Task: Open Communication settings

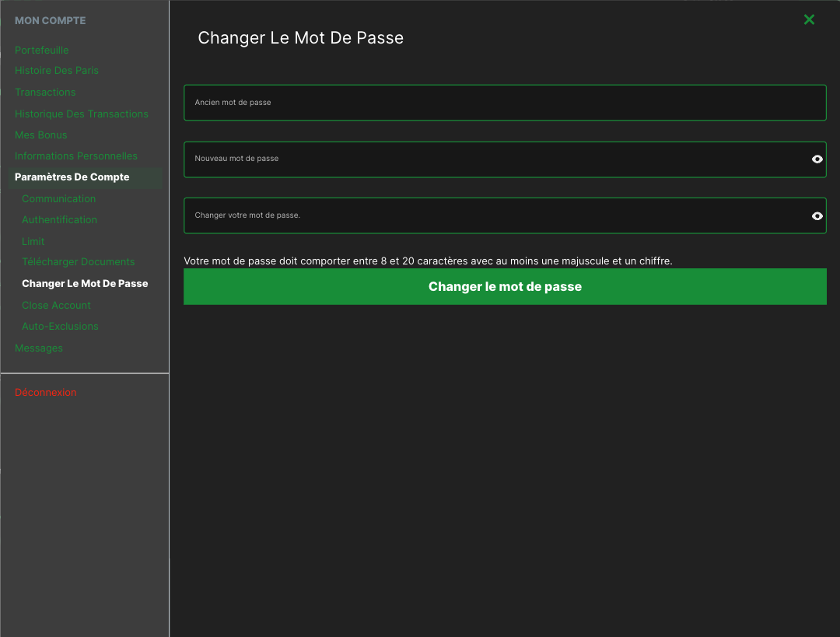Action: [58, 198]
